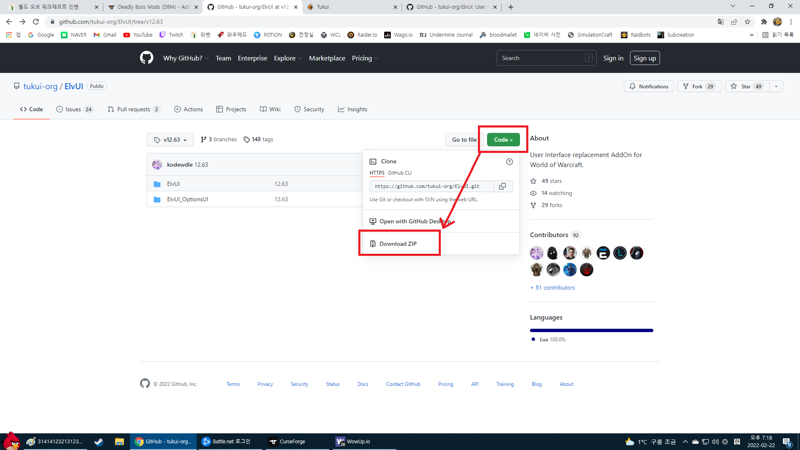Click the browser address bar URL

(x=111, y=22)
